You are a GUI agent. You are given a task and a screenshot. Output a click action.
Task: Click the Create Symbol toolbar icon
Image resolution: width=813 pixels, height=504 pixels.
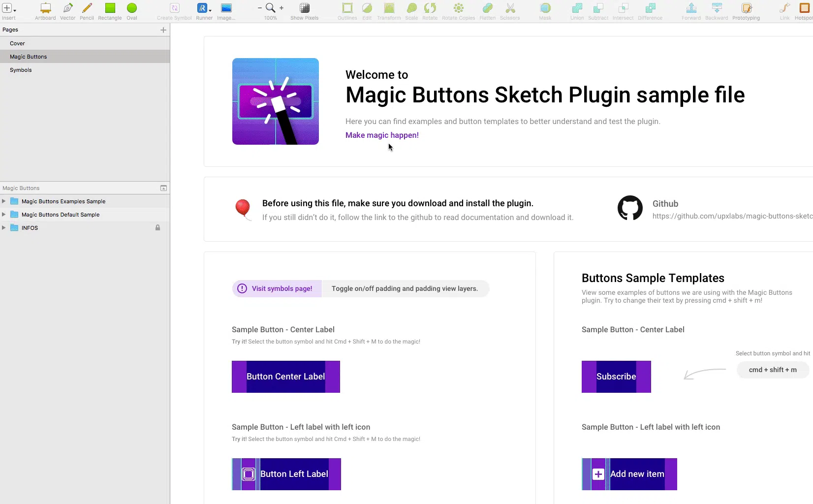tap(174, 8)
